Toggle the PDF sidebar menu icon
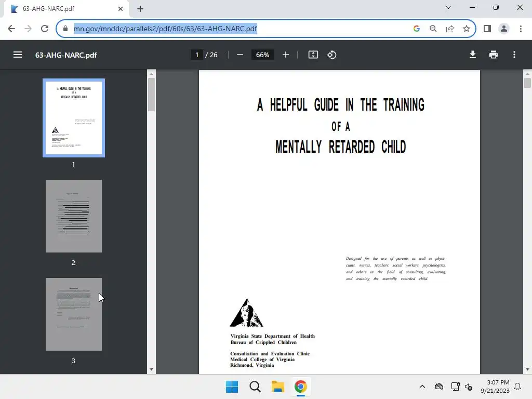 coord(18,55)
